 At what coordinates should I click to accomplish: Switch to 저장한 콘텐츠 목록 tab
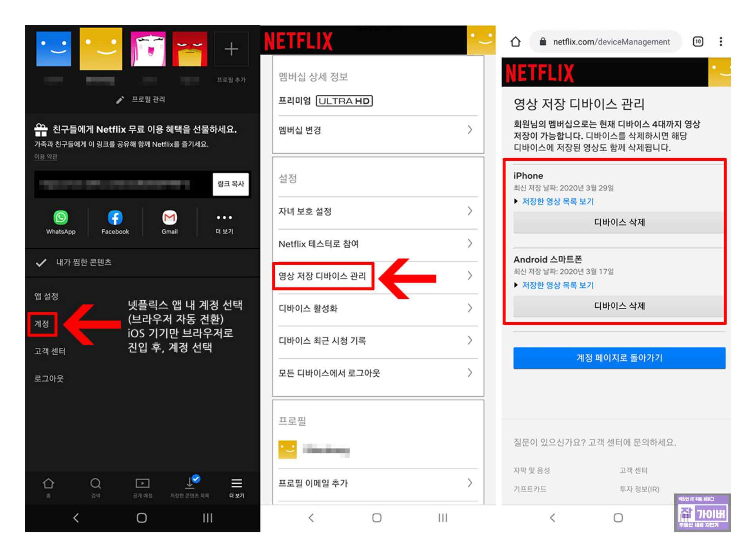pos(190,487)
